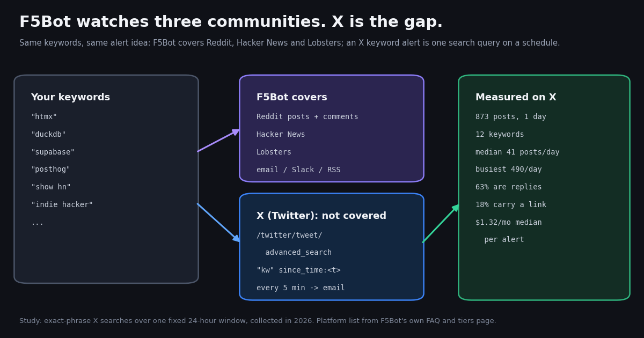
Task: Select the "show hn" keyword
Action: click(50, 187)
